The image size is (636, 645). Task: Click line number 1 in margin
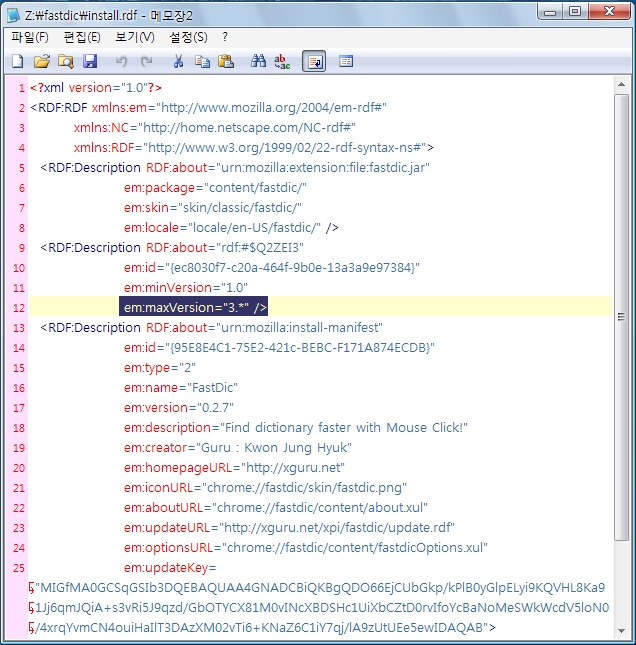(x=21, y=88)
